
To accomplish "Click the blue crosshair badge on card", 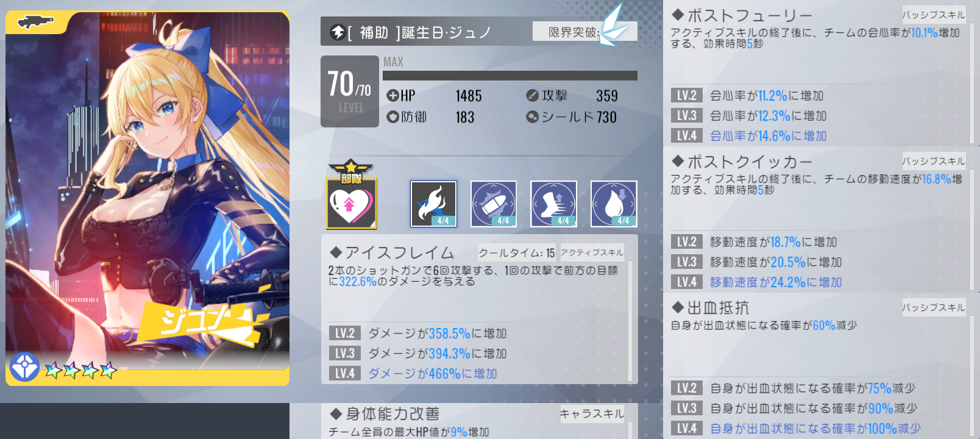I will pos(24,367).
